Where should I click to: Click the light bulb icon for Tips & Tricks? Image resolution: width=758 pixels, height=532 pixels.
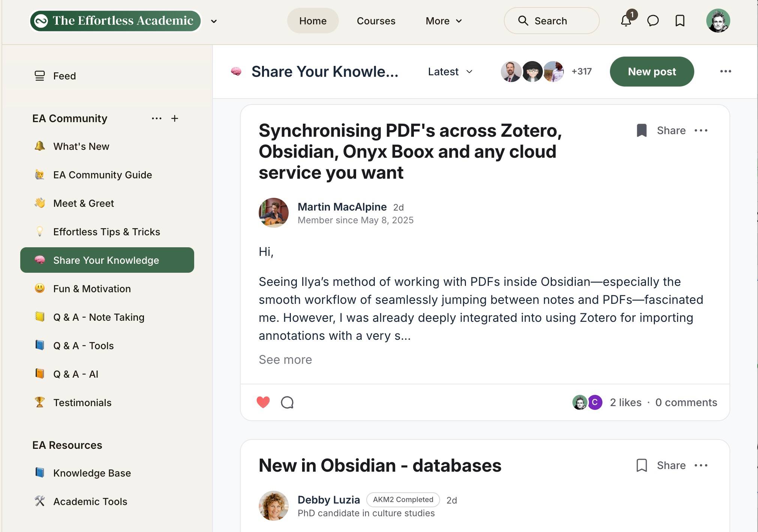[x=40, y=231]
